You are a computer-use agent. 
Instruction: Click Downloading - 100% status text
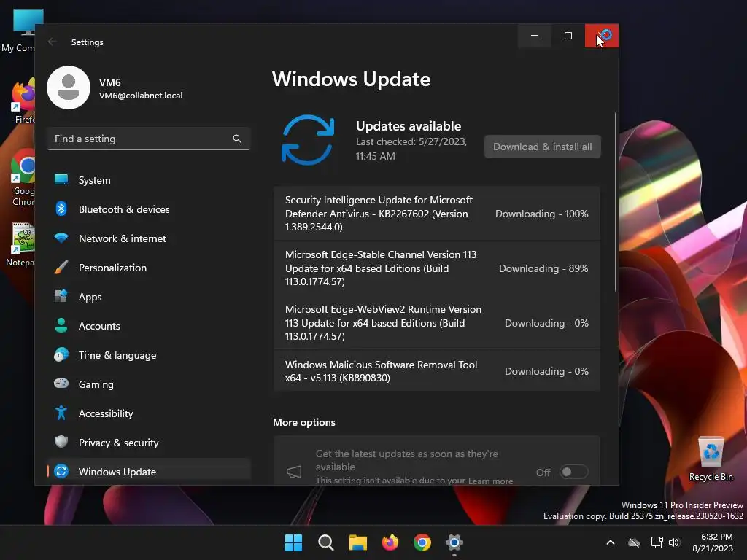[x=542, y=214]
